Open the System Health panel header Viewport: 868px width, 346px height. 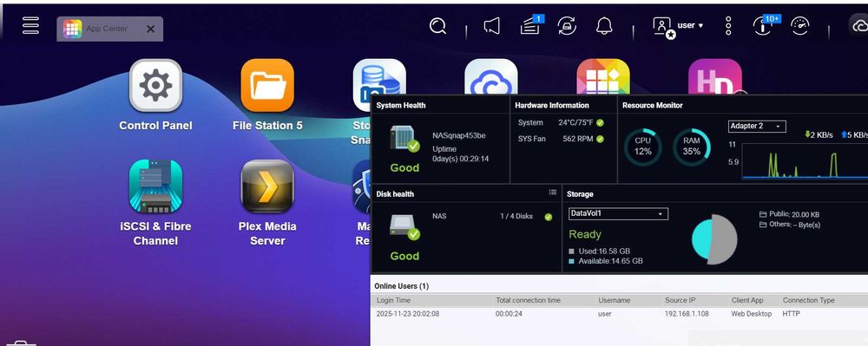click(401, 105)
